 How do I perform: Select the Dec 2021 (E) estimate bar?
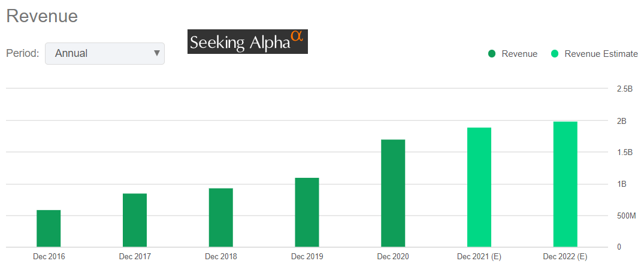[479, 187]
